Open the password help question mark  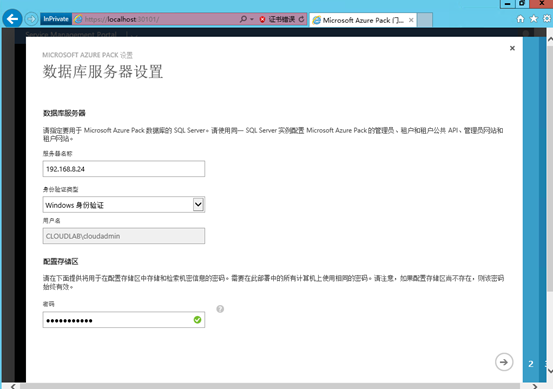pos(220,309)
